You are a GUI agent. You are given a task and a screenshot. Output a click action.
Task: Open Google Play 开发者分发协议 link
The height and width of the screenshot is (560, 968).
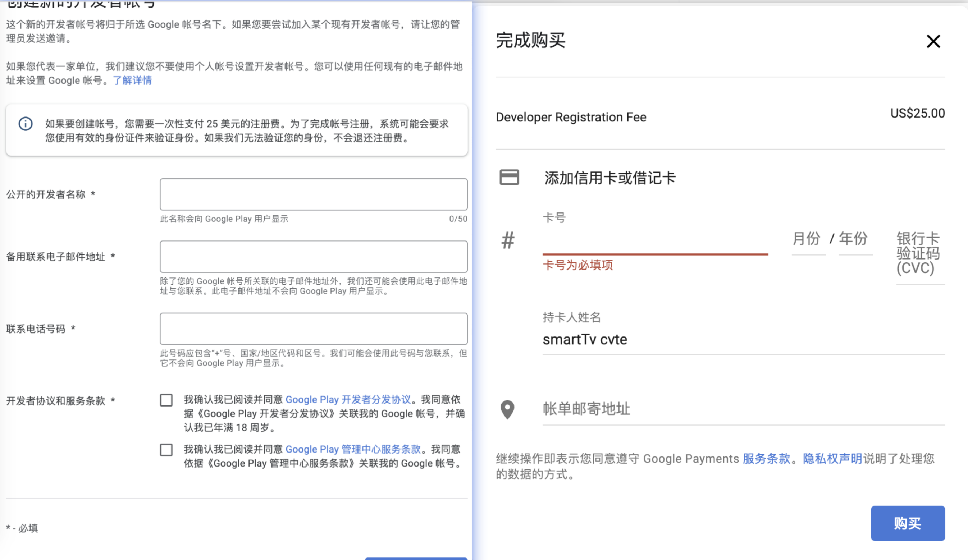click(348, 400)
